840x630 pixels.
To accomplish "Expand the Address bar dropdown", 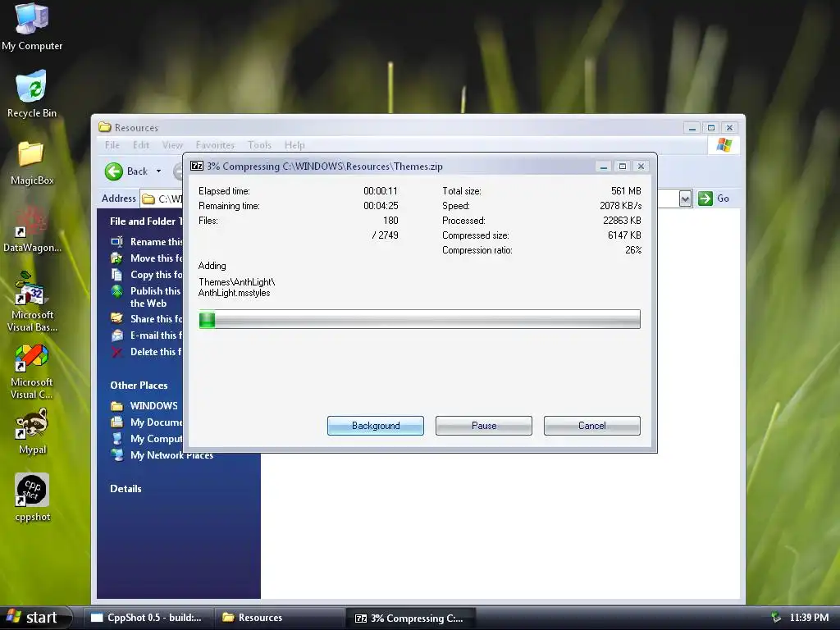I will (x=685, y=199).
